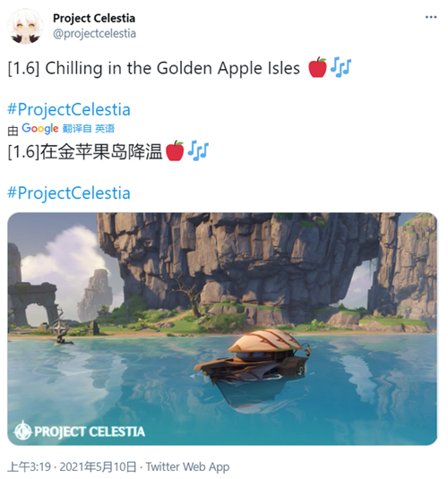Viewport: 448px width, 479px height.
Task: Click the English text 'Chilling in the Golden Apple Isles'
Action: [x=172, y=68]
